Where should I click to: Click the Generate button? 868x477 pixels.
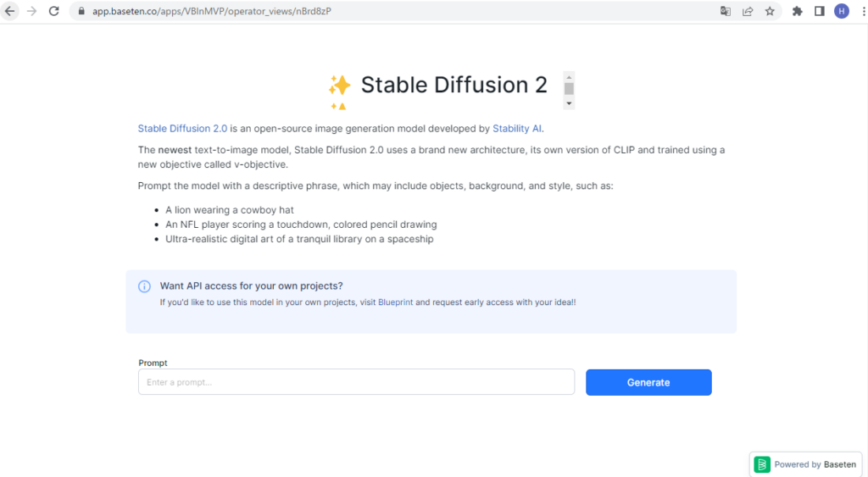tap(648, 382)
